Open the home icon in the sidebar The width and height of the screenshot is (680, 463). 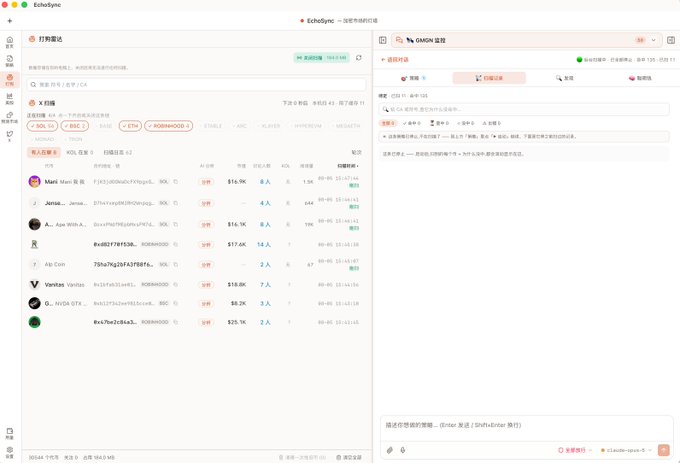click(x=10, y=42)
